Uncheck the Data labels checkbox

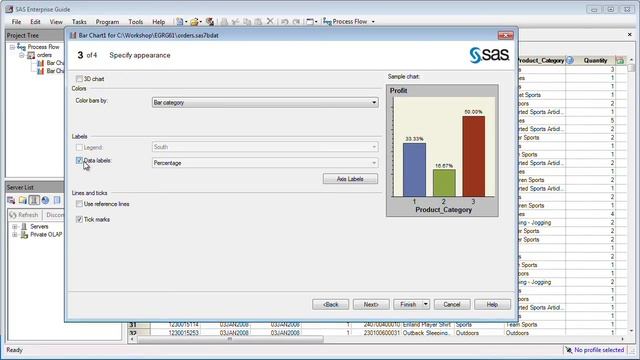79,160
